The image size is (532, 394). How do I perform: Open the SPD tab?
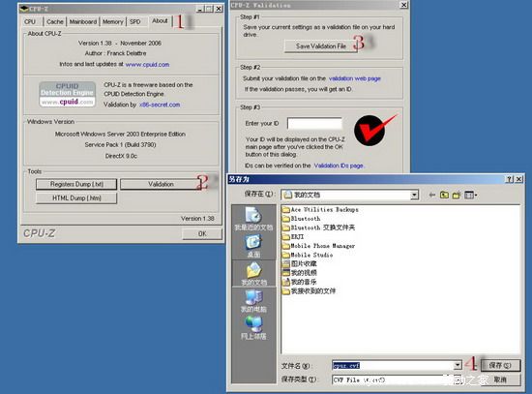[135, 21]
